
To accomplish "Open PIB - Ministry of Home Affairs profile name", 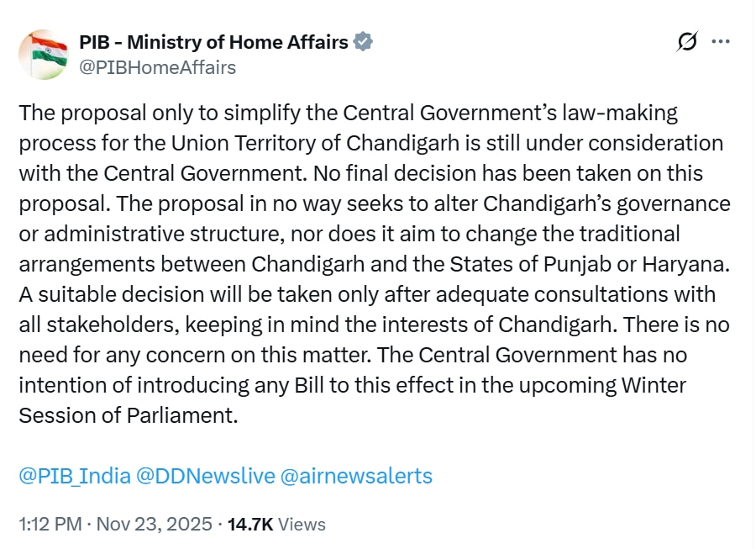I will point(213,42).
